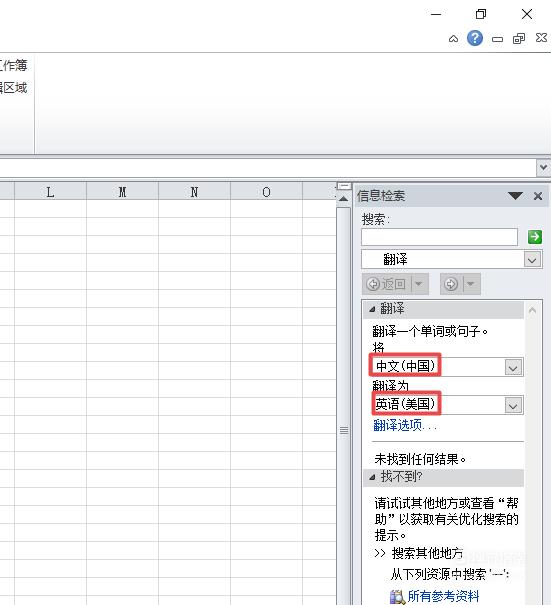Click the vertical scrollbar up arrow
Viewport: 551px width, 605px height.
click(343, 199)
